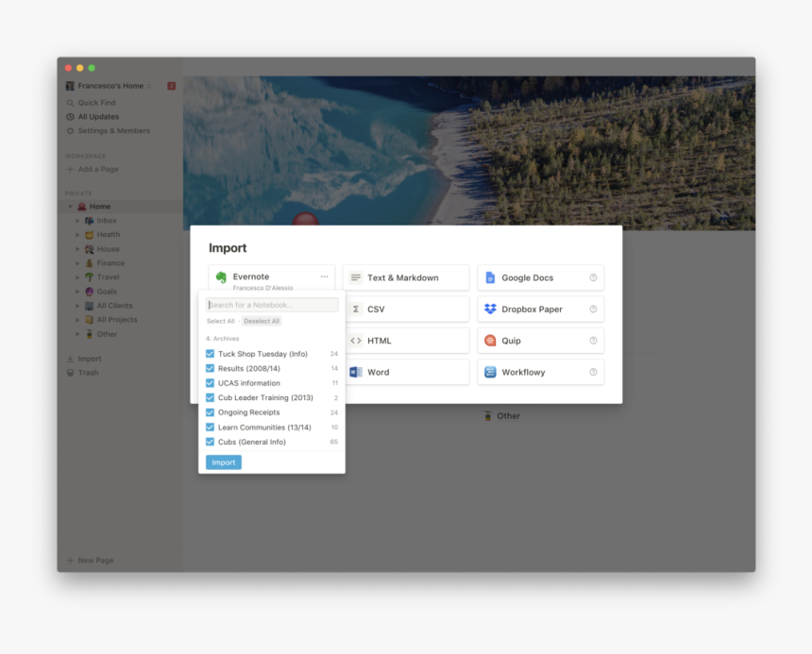
Task: Collapse the Home page tree
Action: click(x=70, y=207)
